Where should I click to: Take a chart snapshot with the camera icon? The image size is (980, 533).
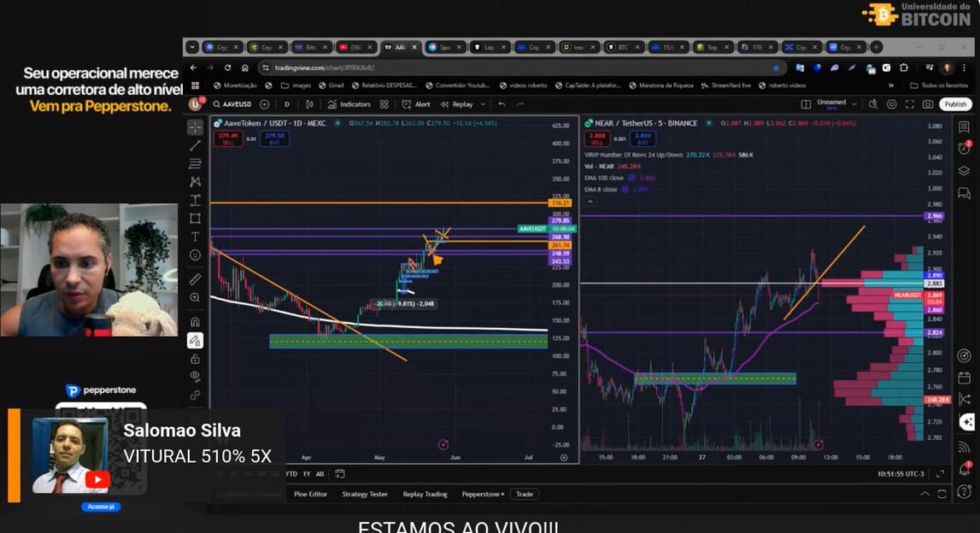tap(928, 104)
